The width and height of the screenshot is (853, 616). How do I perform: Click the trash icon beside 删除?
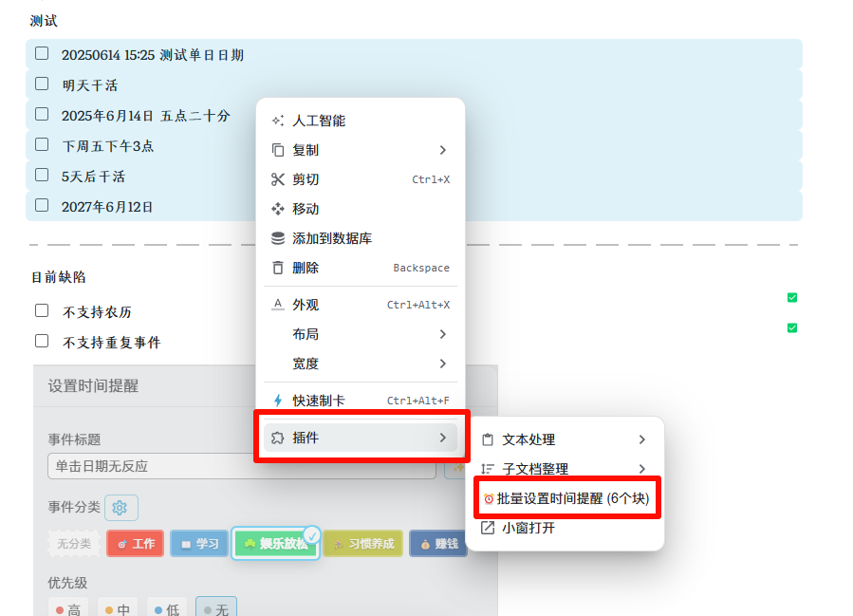coord(278,268)
